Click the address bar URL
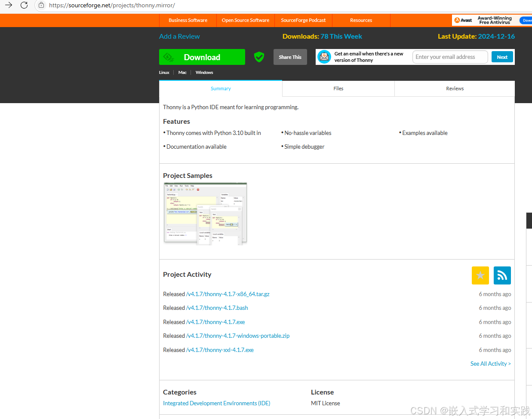This screenshot has height=419, width=532. pos(112,5)
